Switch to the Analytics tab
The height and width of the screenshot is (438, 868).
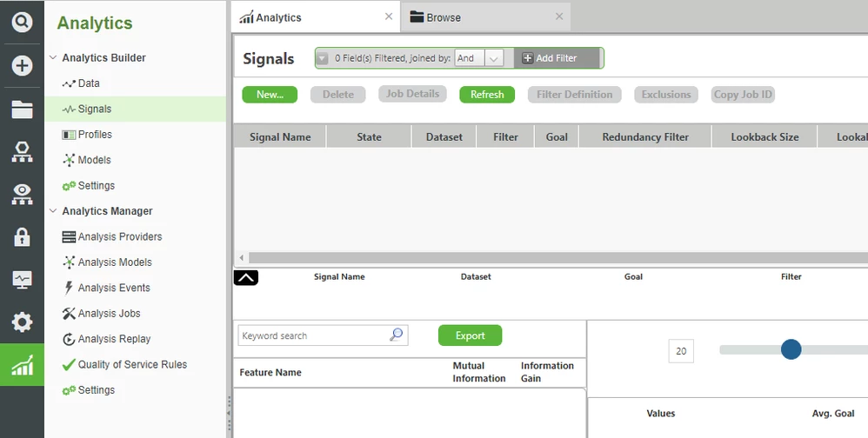pyautogui.click(x=315, y=17)
